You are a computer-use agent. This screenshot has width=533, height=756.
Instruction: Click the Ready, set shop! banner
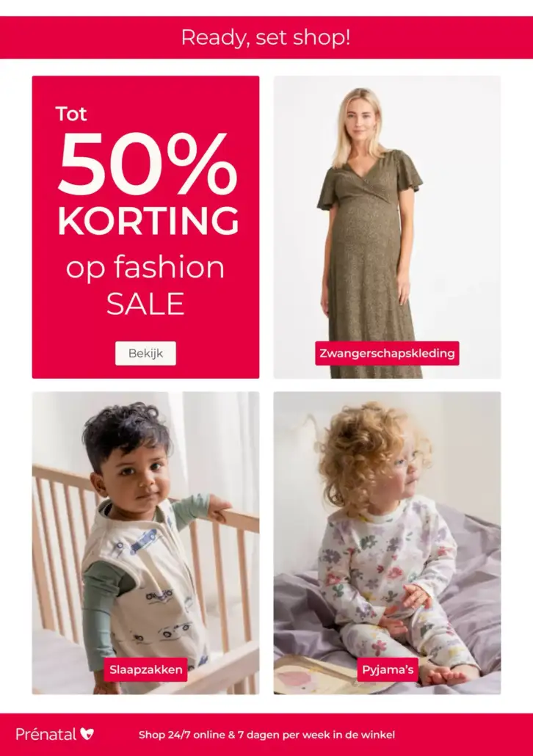[266, 37]
